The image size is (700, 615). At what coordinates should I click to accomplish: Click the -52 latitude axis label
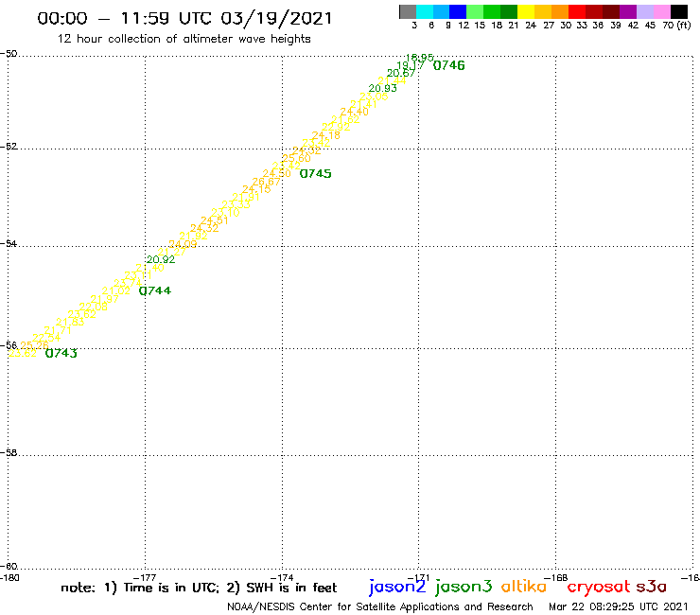tap(9, 147)
